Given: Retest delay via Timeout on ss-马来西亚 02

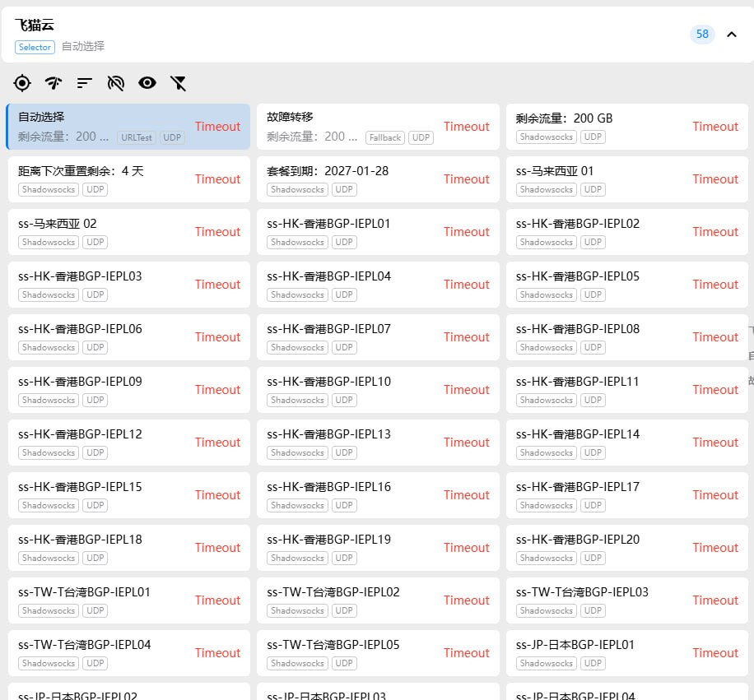Looking at the screenshot, I should point(217,232).
